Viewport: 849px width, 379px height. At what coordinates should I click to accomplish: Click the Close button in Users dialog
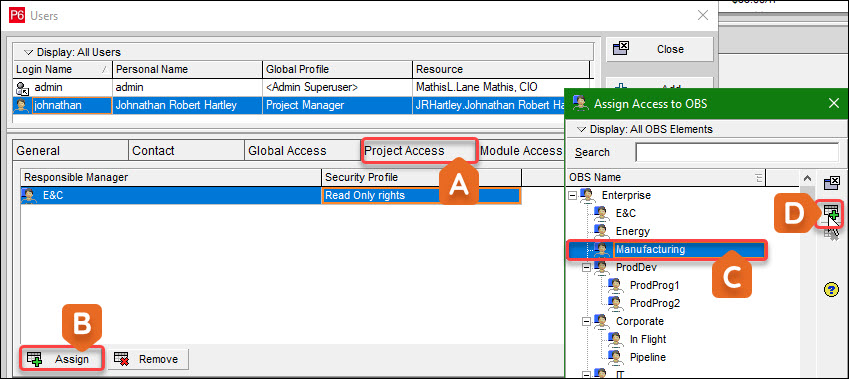(659, 49)
